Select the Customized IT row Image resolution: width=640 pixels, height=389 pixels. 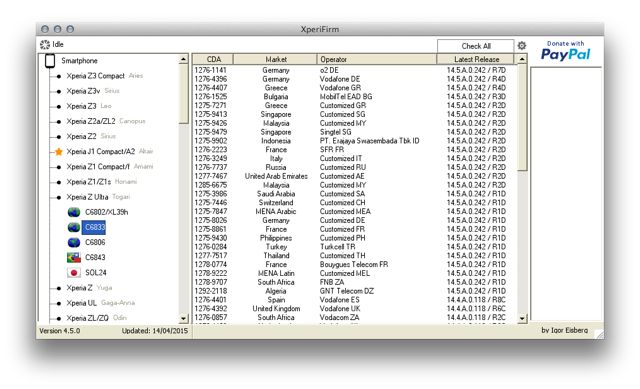tap(354, 158)
